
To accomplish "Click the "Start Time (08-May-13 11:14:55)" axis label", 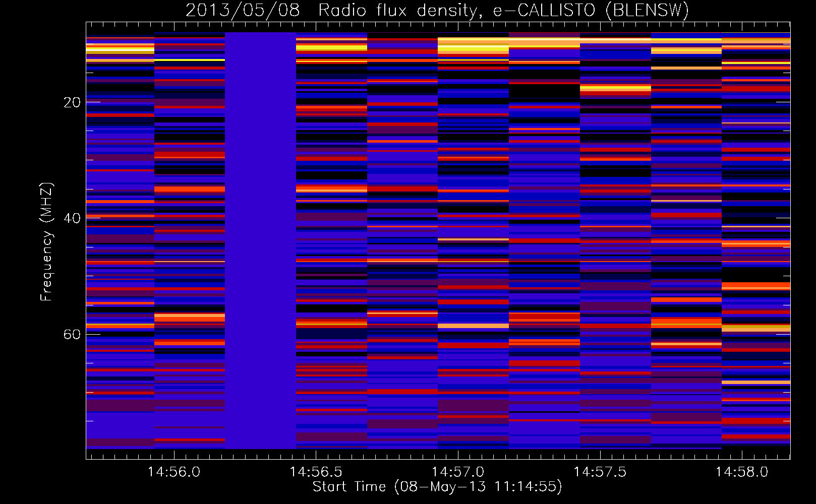I will point(437,487).
